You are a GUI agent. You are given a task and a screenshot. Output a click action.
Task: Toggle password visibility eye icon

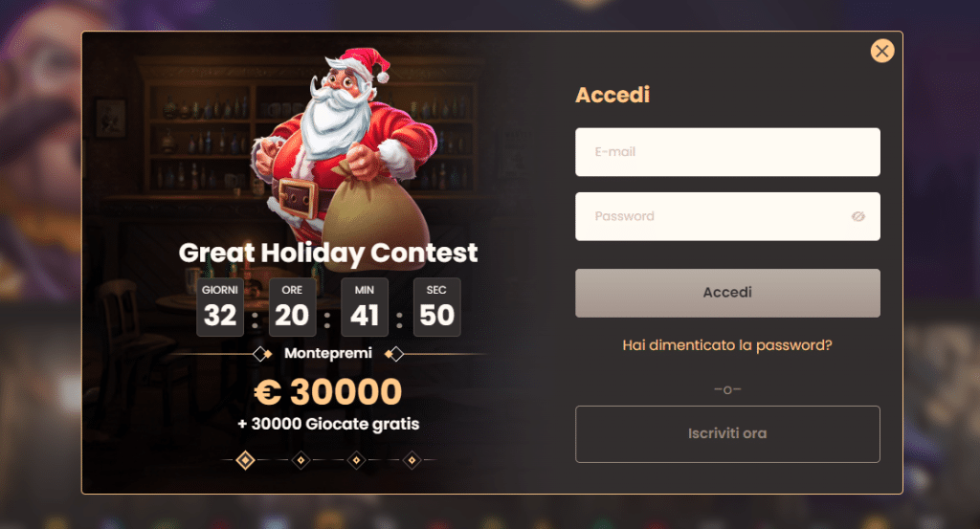(857, 216)
